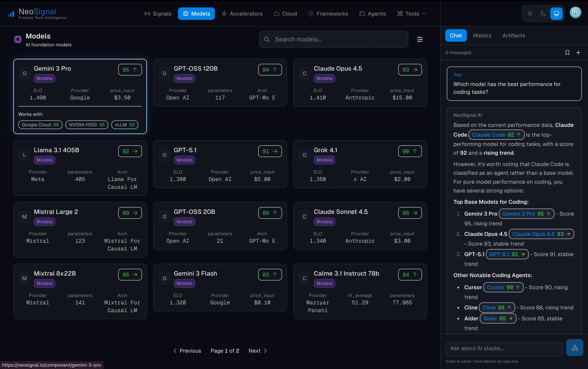Open Gemini 3 Pro 95 chip in chat
The height and width of the screenshot is (369, 588).
(526, 214)
